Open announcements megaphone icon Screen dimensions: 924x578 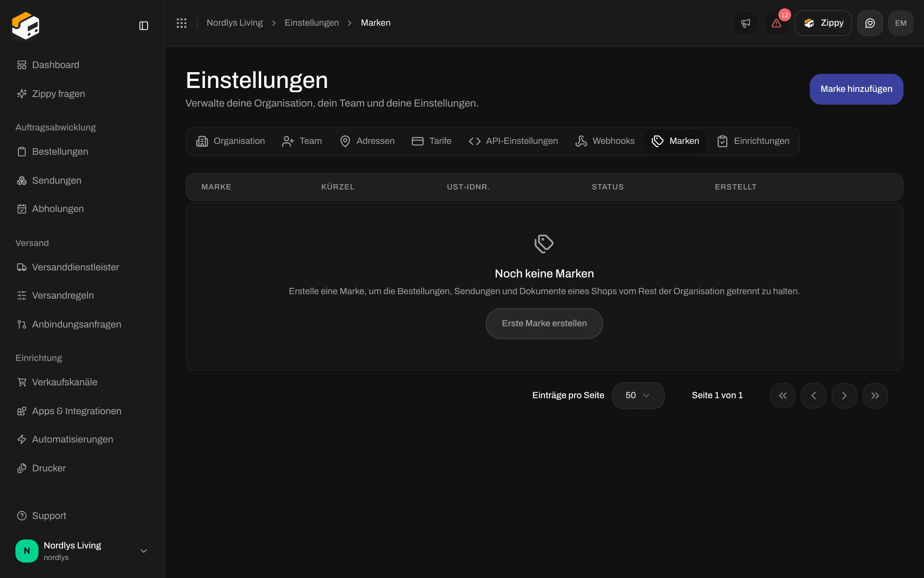[745, 23]
